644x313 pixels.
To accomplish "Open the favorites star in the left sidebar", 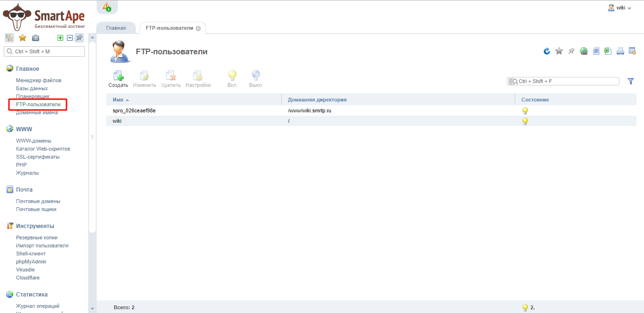I will click(x=22, y=38).
